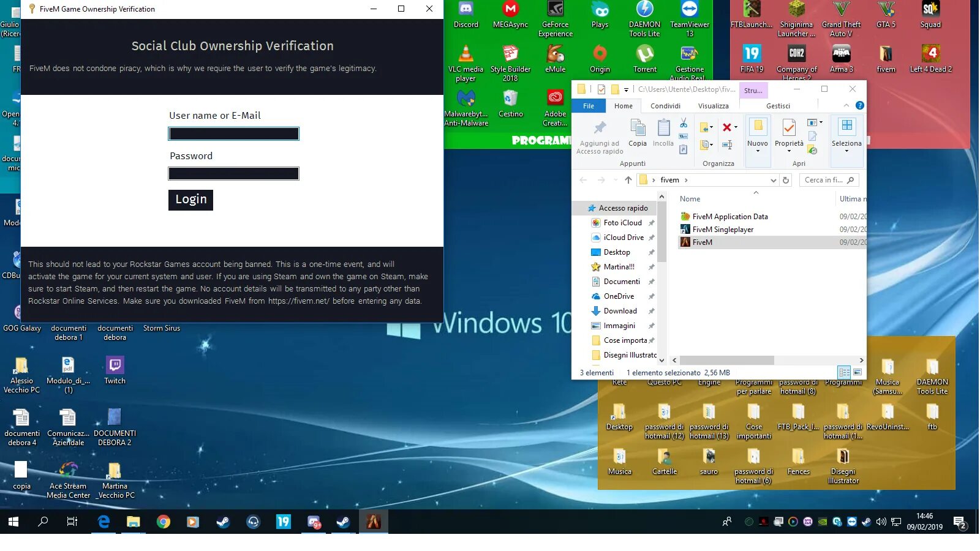Select the VLC media player icon
Screen dimensions: 980x551
466,64
